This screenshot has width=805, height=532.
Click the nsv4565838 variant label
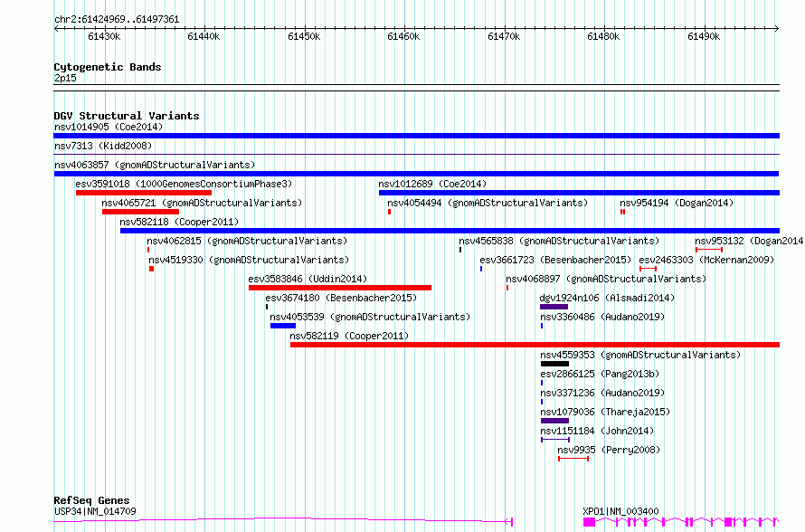559,241
